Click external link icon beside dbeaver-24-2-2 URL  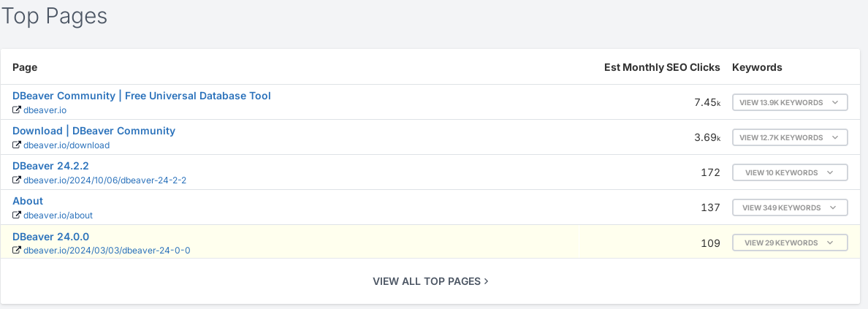17,180
